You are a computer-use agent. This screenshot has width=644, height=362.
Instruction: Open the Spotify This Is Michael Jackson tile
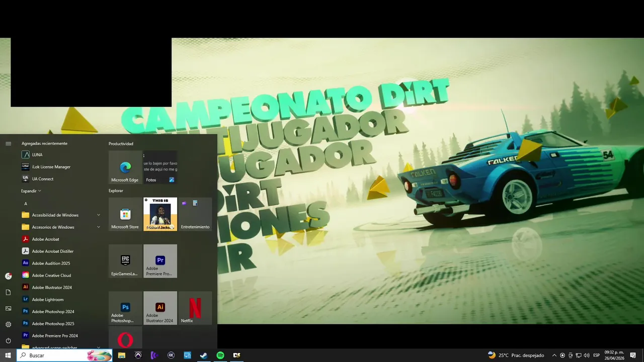click(160, 214)
